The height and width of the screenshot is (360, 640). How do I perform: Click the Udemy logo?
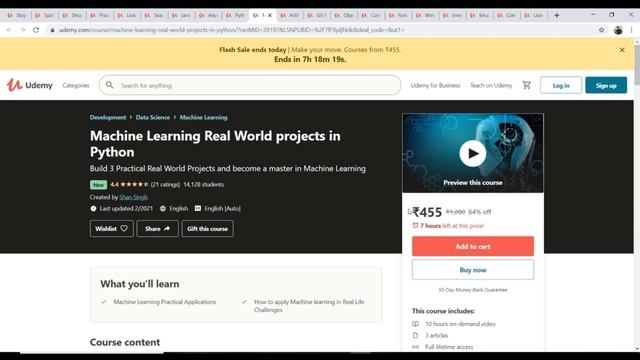pyautogui.click(x=30, y=85)
